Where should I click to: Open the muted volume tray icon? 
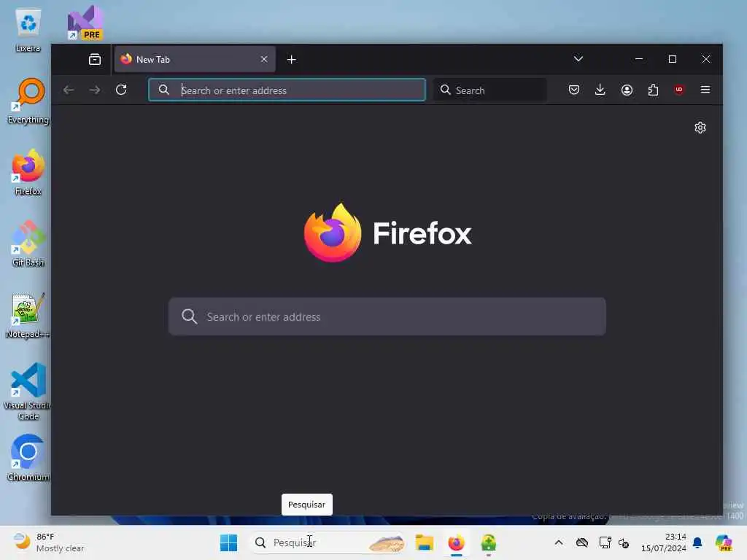click(624, 542)
